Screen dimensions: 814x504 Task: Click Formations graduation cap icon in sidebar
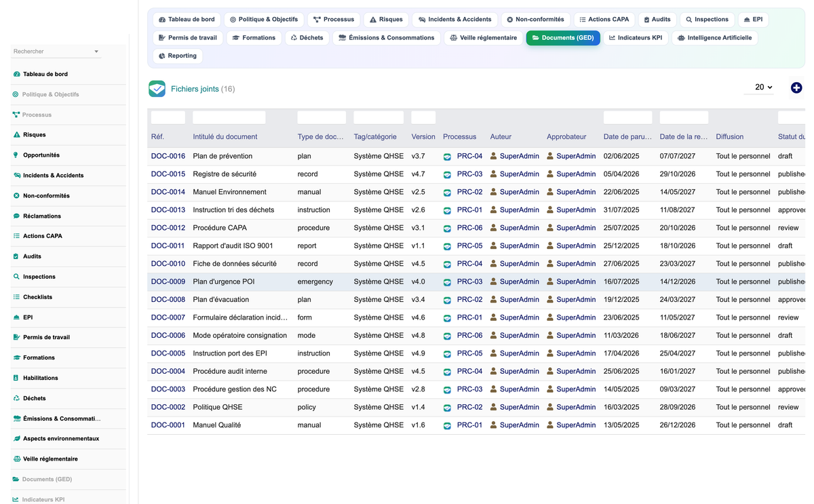coord(17,357)
